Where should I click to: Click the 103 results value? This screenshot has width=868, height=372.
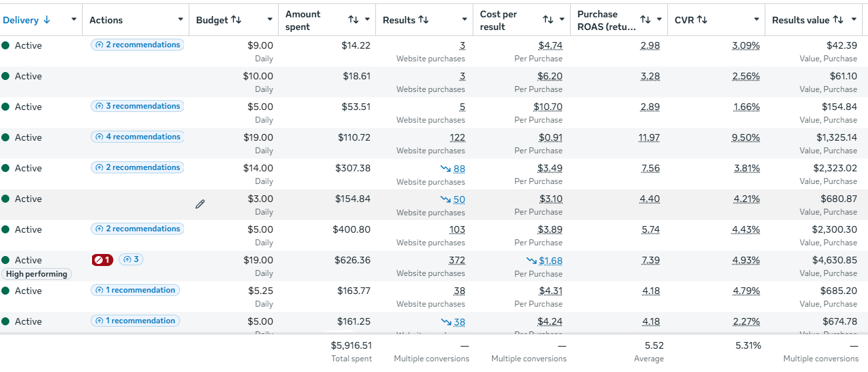(x=457, y=229)
